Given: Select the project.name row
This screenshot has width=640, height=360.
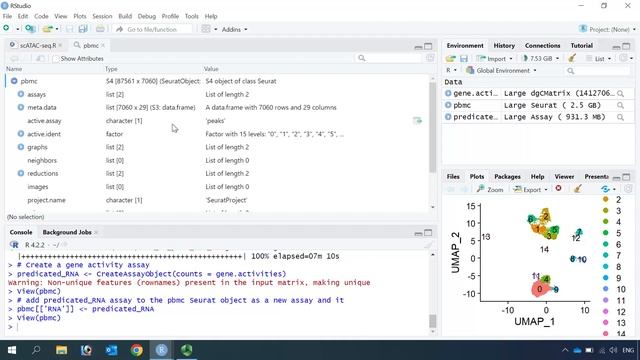Looking at the screenshot, I should coord(216,200).
